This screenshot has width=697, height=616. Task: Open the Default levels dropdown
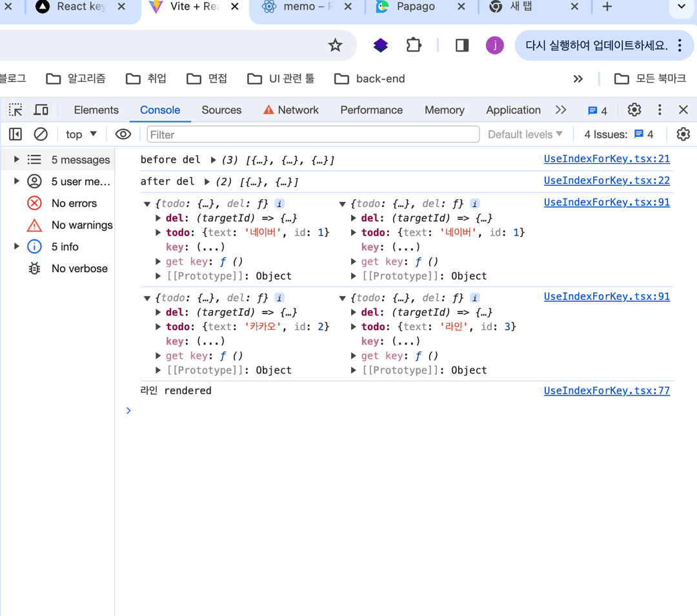(525, 134)
